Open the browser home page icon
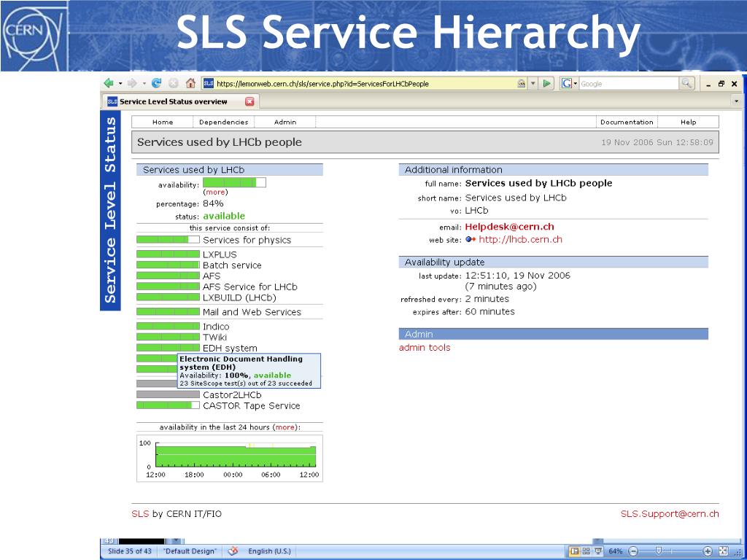The height and width of the screenshot is (560, 747). (190, 83)
